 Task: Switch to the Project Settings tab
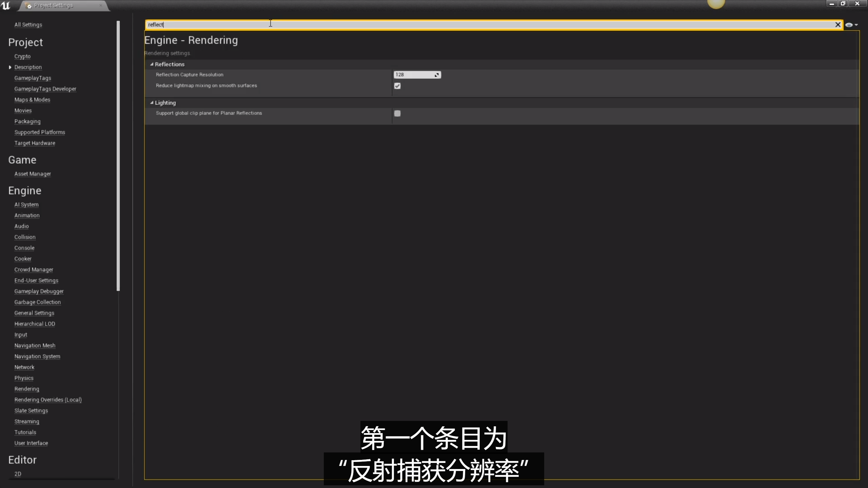53,5
